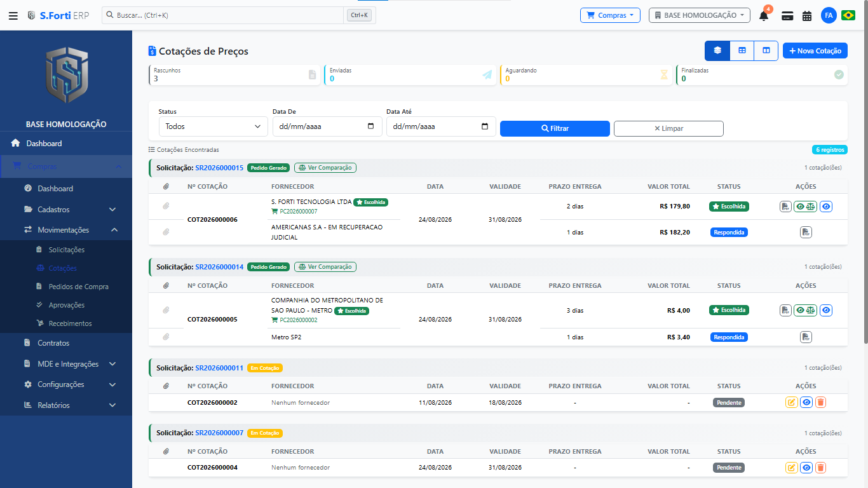Switch to columns kanban view
Image resolution: width=868 pixels, height=488 pixels.
pos(766,51)
